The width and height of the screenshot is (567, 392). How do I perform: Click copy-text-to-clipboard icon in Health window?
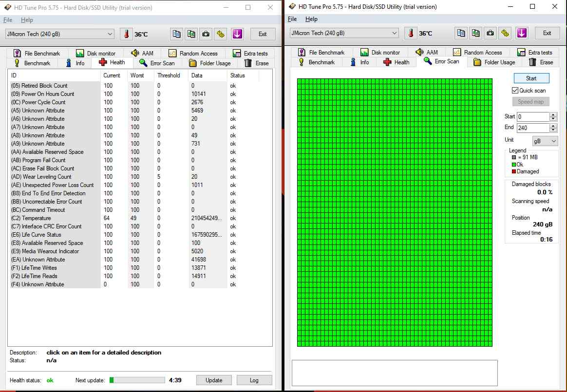click(176, 34)
